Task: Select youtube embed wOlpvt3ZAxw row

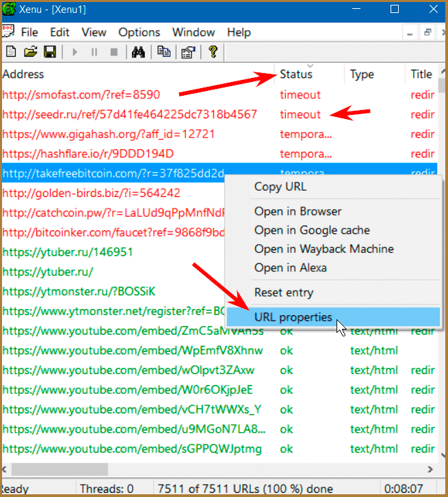Action: tap(220, 370)
